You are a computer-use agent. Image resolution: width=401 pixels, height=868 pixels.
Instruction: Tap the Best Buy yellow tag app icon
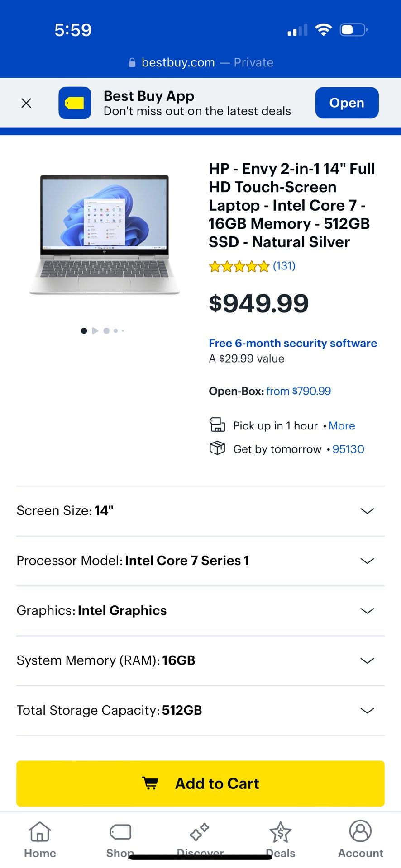75,103
